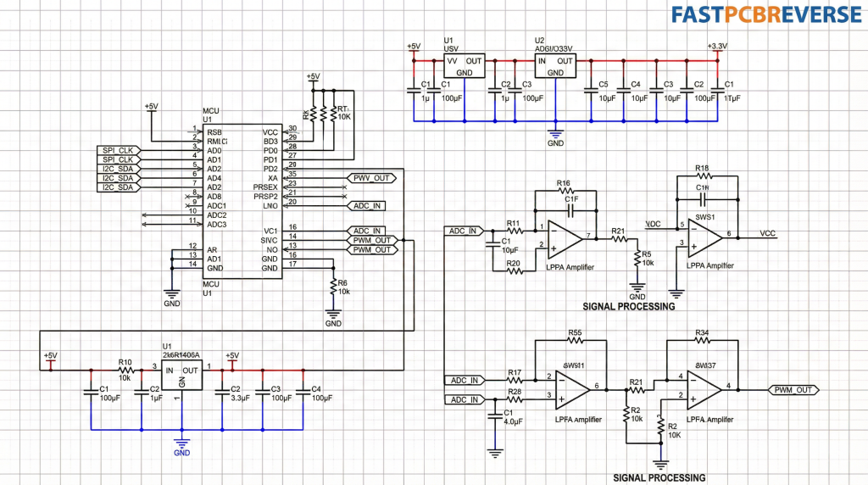
Task: Click the 8W37 op-amp symbol
Action: [x=704, y=390]
